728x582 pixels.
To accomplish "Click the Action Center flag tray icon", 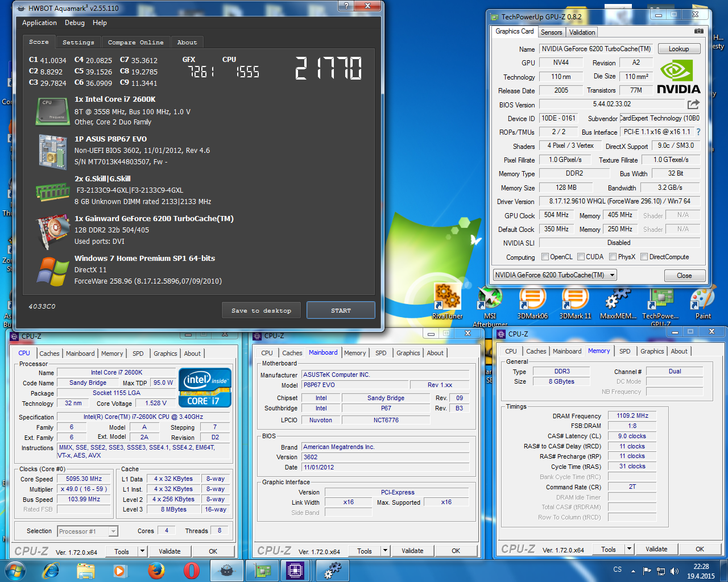I will pos(647,571).
